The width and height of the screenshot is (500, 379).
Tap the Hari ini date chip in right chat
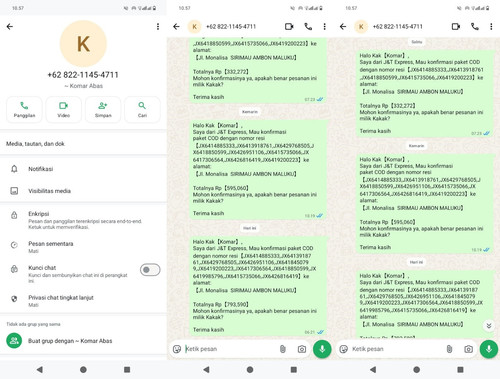[x=416, y=262]
